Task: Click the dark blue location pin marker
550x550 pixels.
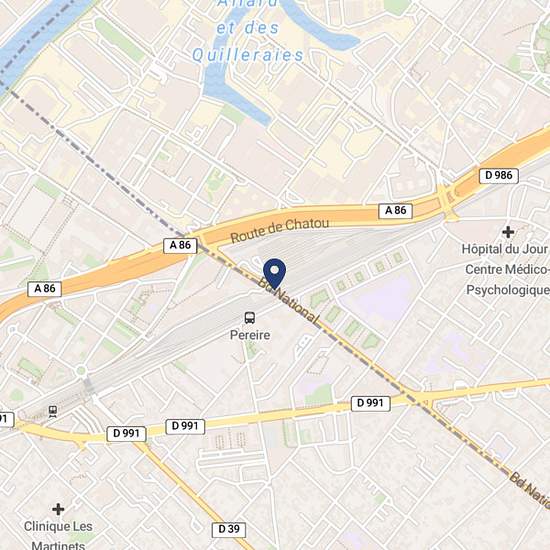Action: coord(275,274)
